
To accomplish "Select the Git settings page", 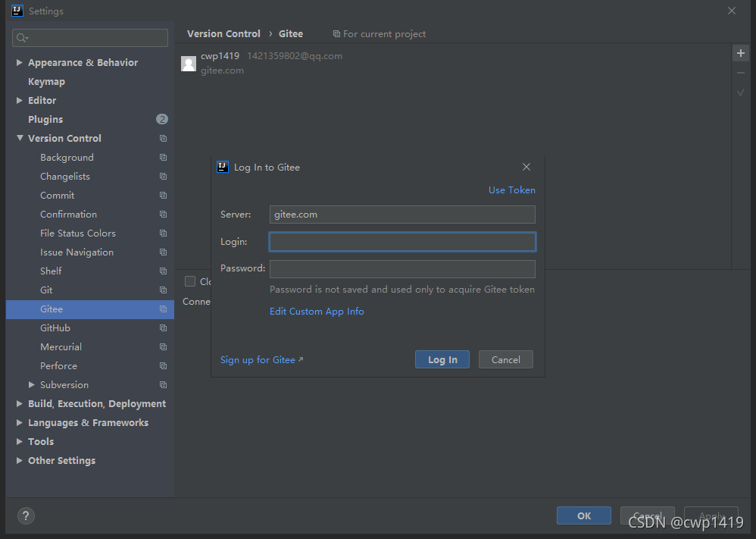I will (46, 290).
